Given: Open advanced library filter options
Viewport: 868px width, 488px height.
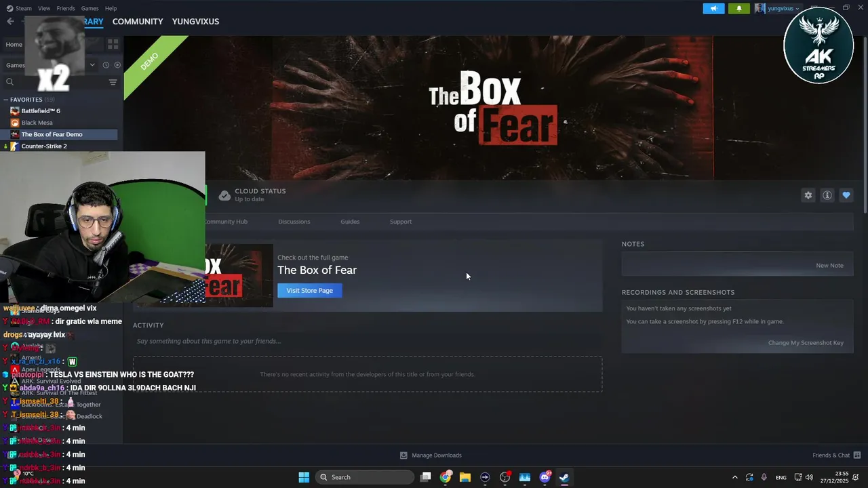Looking at the screenshot, I should [113, 82].
